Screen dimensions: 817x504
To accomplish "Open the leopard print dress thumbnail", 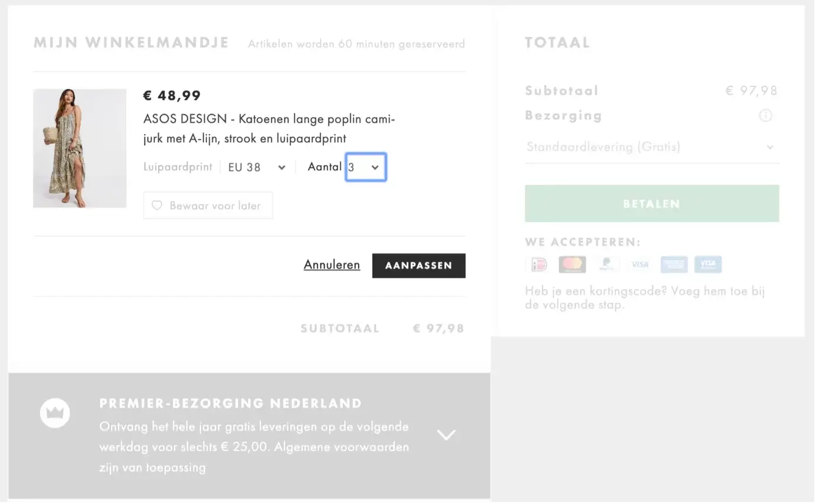I will [79, 148].
